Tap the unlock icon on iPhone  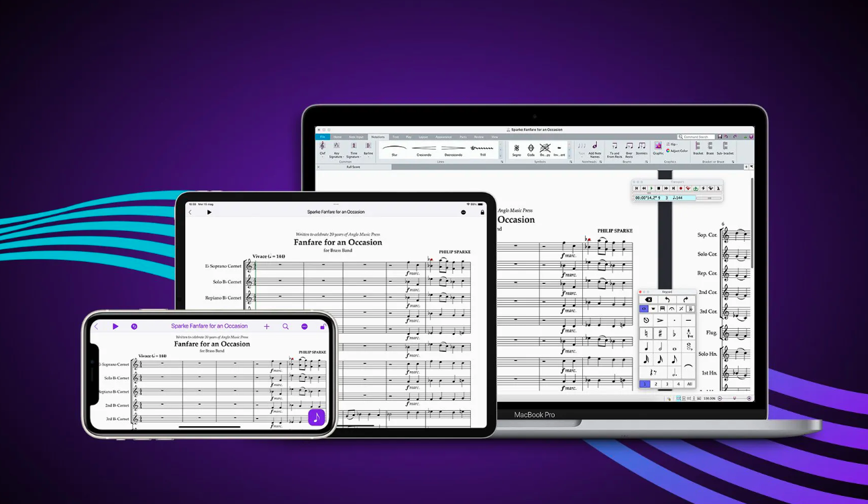[323, 326]
